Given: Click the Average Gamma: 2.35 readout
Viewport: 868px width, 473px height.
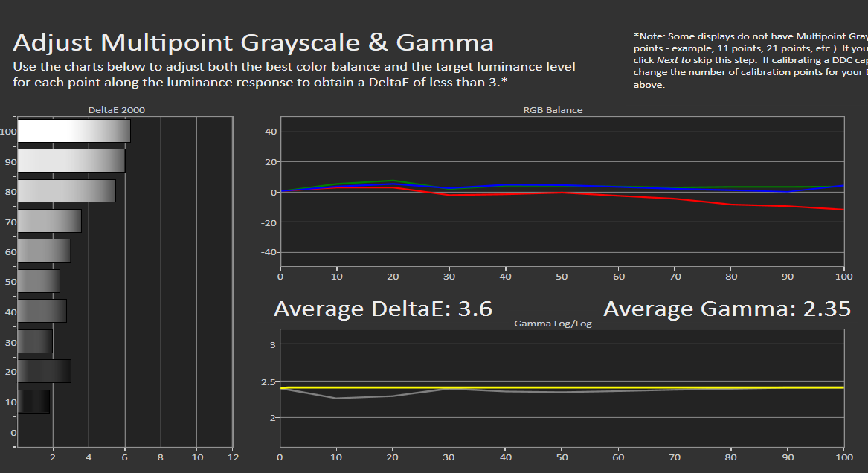Looking at the screenshot, I should [727, 309].
